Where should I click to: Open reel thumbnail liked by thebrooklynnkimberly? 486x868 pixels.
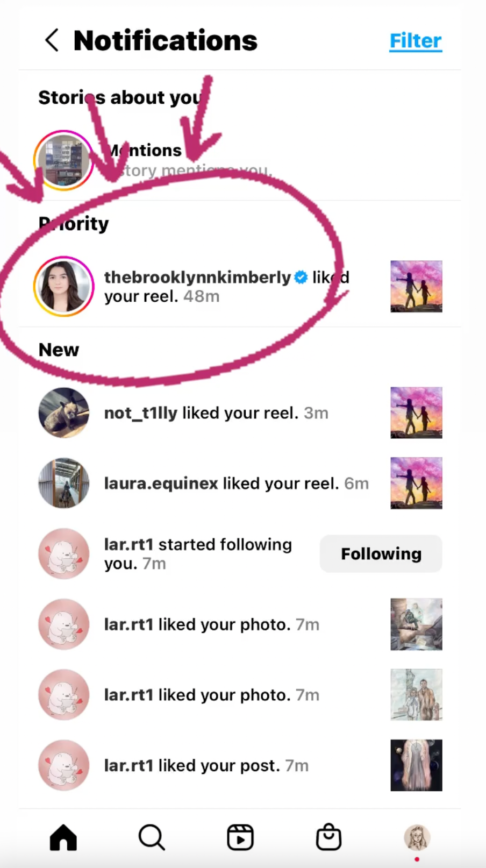pyautogui.click(x=416, y=286)
